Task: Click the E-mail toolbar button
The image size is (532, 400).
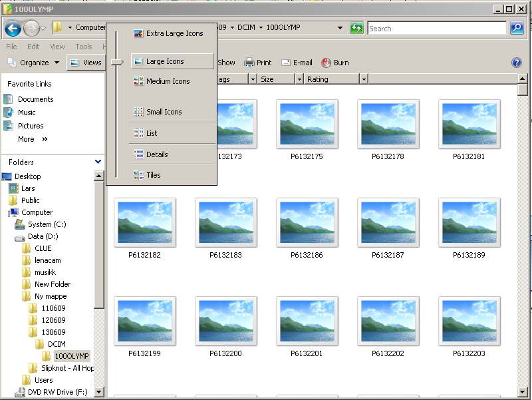Action: click(x=297, y=63)
